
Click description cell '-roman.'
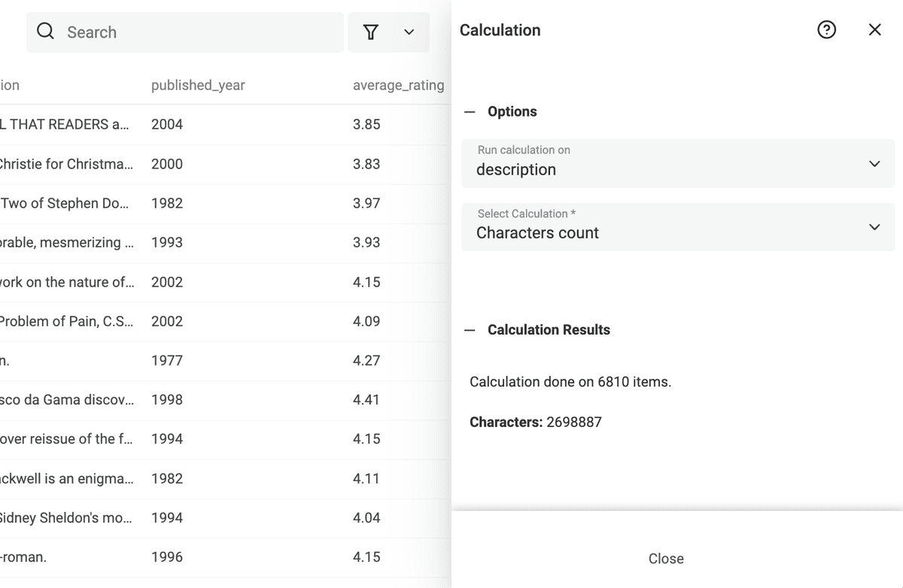(x=23, y=556)
